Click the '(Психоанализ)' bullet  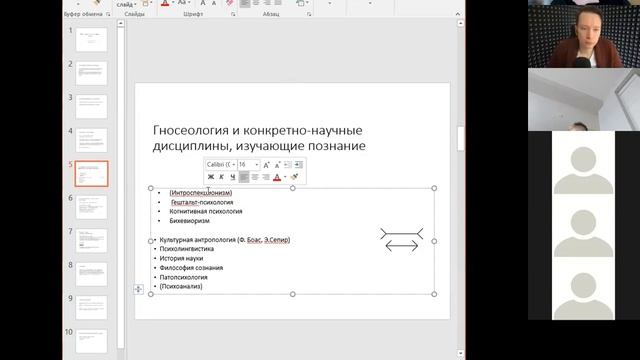tap(181, 287)
